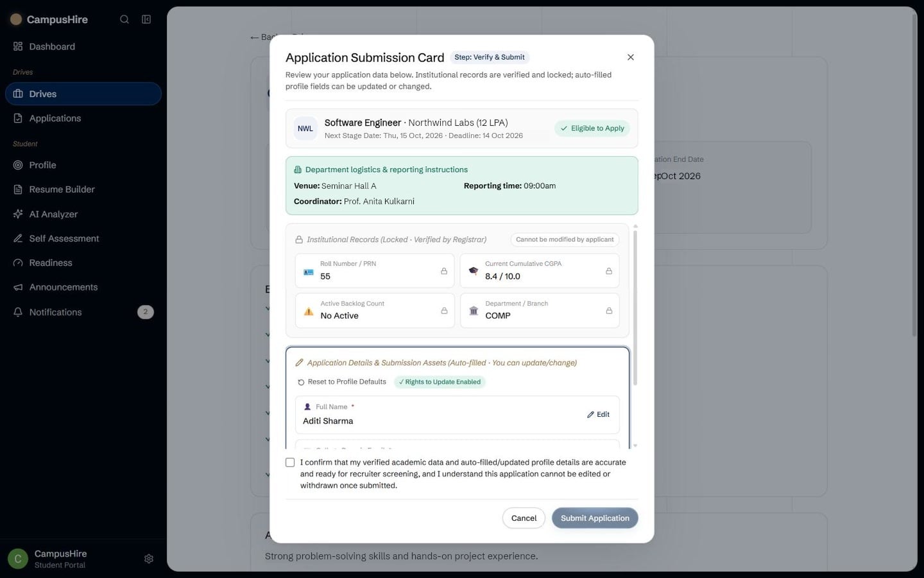
Task: Click the CampusHire logo in the sidebar
Action: 16,19
